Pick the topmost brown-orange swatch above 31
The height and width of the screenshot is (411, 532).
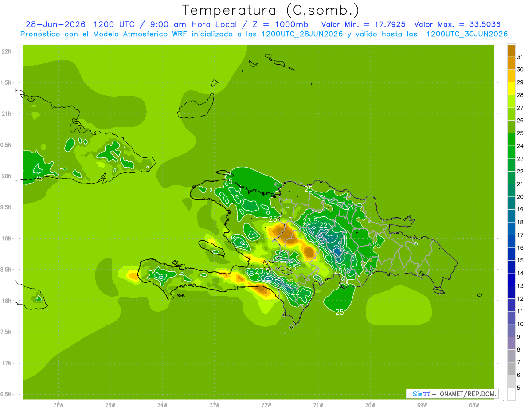coord(511,51)
